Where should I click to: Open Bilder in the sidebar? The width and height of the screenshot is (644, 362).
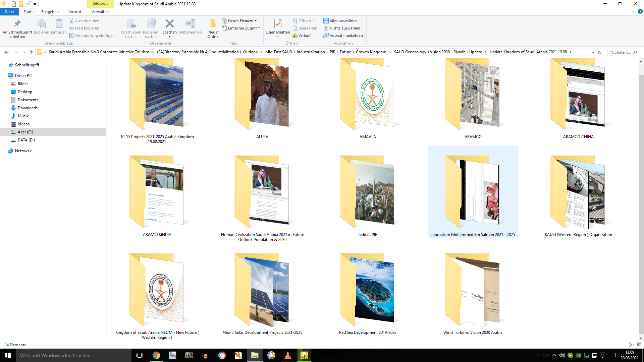point(23,84)
